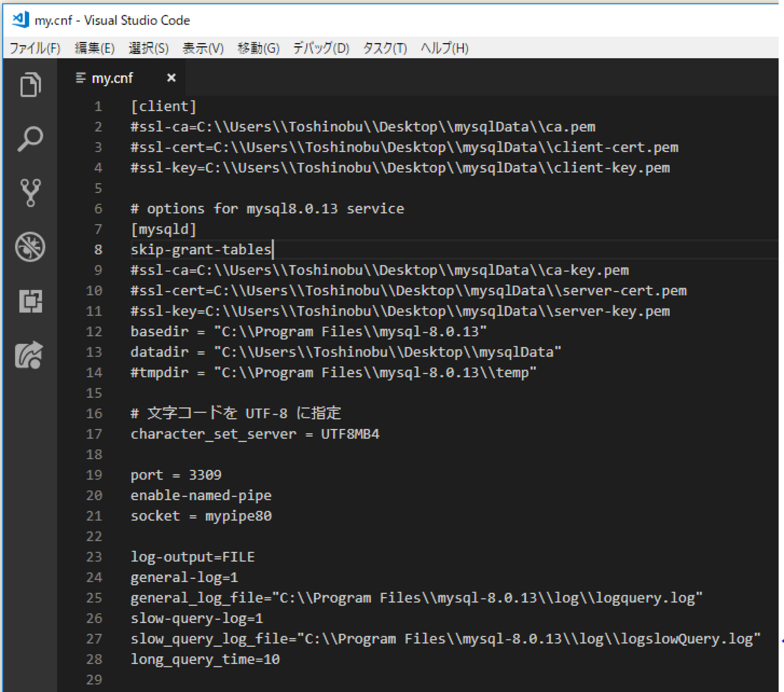Open the Source Control view

pyautogui.click(x=30, y=193)
